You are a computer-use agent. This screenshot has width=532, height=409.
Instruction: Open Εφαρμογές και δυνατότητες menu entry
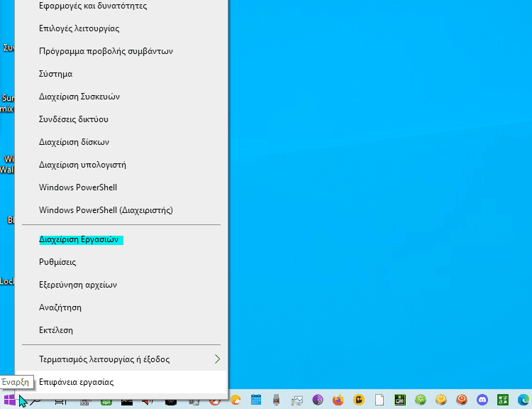click(x=121, y=6)
